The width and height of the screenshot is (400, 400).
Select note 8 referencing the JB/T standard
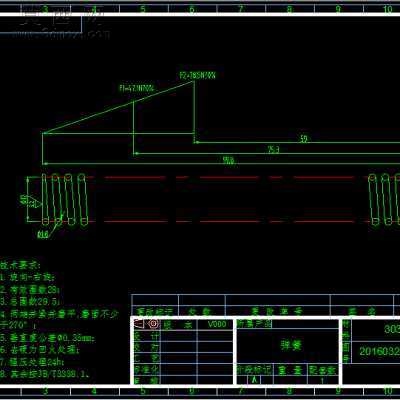45,374
